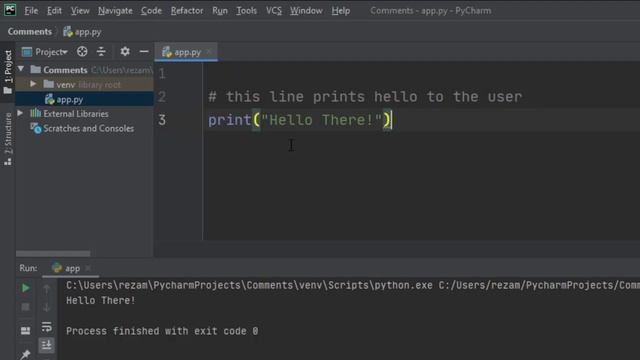Click the up arrow in Run toolbar
Image resolution: width=640 pixels, height=360 pixels.
47,289
